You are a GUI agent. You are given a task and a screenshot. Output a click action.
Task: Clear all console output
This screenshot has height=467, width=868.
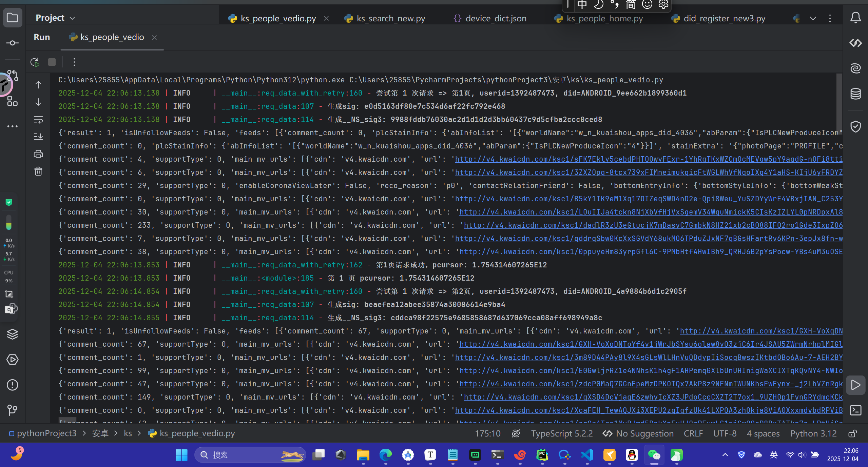[38, 171]
